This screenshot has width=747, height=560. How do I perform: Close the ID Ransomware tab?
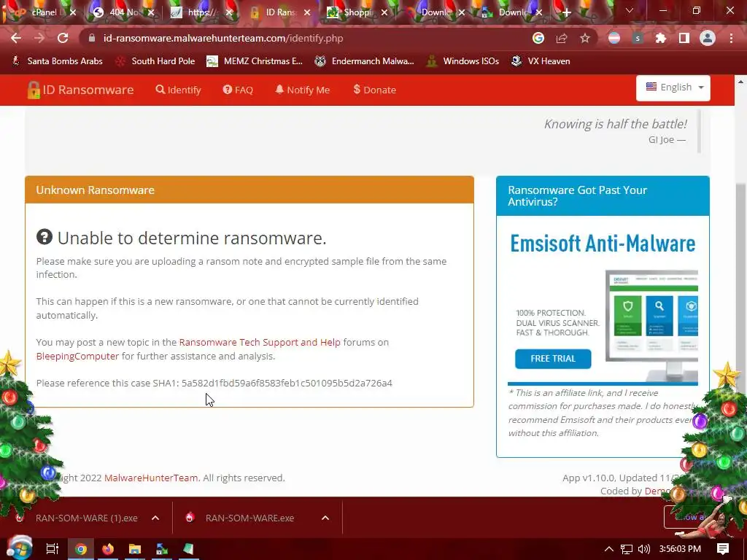pos(307,12)
